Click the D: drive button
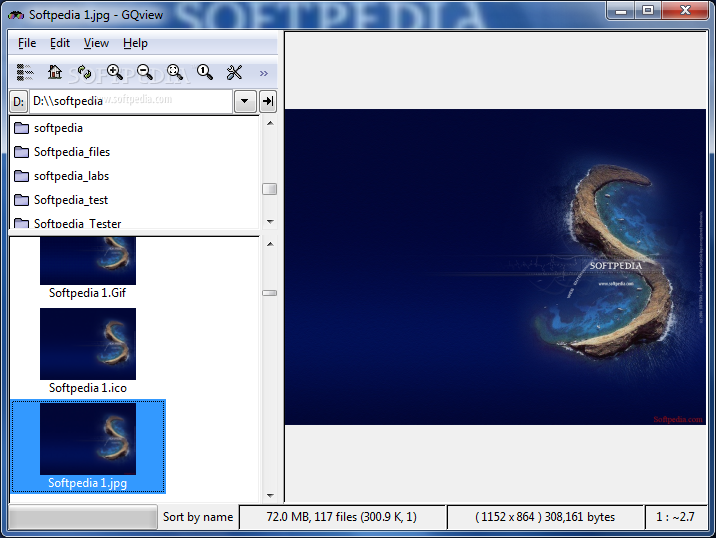 [19, 101]
